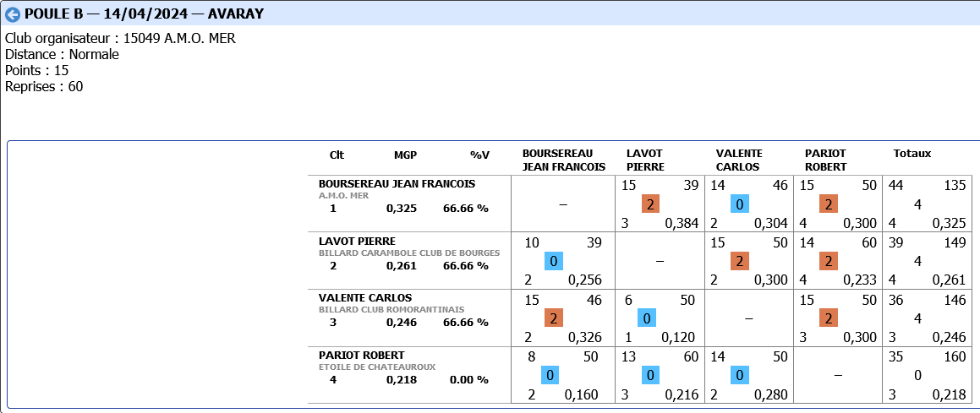The image size is (980, 413).
Task: Click player name LAVOT PIERRE in second row
Action: click(357, 241)
